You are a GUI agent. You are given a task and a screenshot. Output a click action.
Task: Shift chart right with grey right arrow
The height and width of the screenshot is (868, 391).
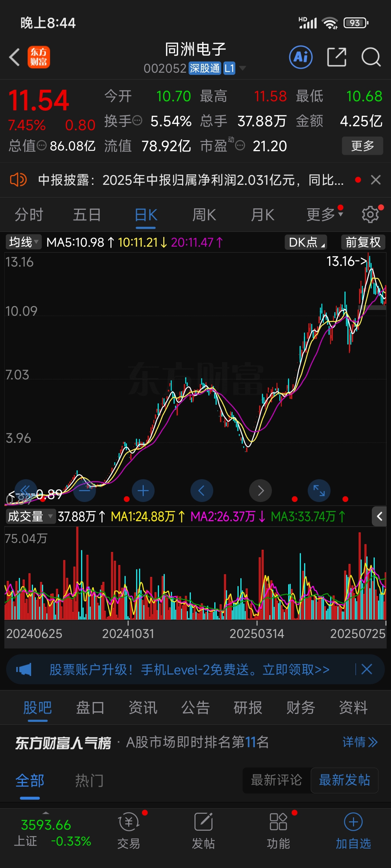tap(260, 491)
